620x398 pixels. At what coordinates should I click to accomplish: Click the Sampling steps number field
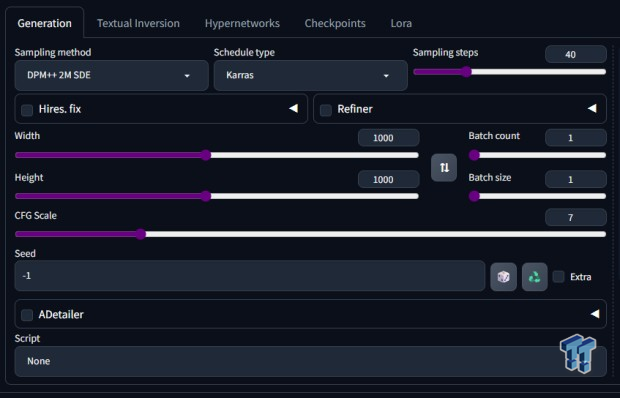(576, 55)
